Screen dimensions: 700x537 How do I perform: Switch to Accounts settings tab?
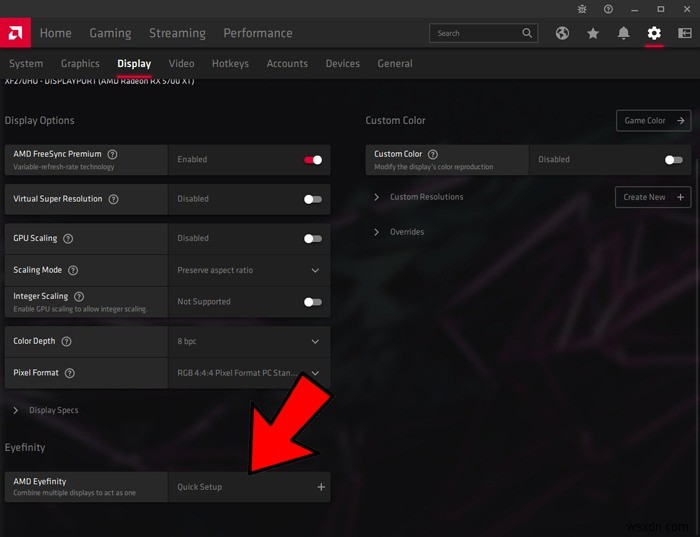(x=287, y=64)
